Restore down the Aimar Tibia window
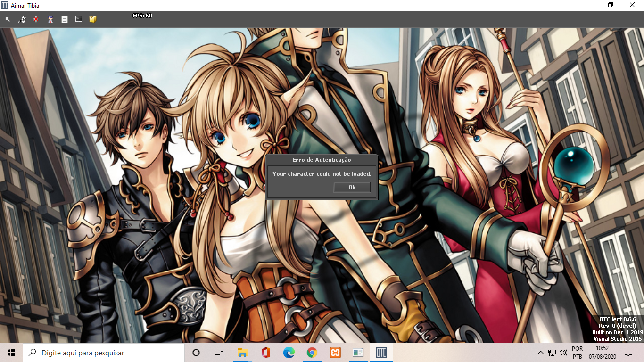The width and height of the screenshot is (644, 362). pos(611,5)
